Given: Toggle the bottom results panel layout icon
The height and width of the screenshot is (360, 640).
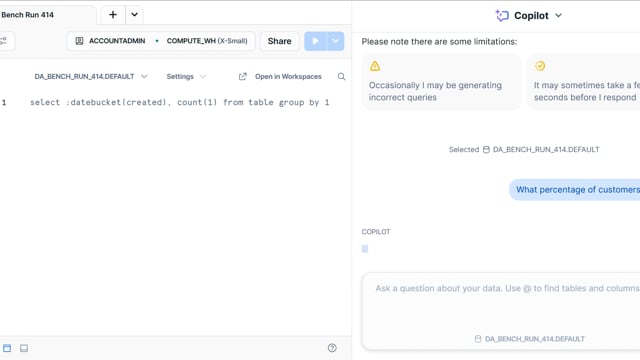Looking at the screenshot, I should pos(24,348).
